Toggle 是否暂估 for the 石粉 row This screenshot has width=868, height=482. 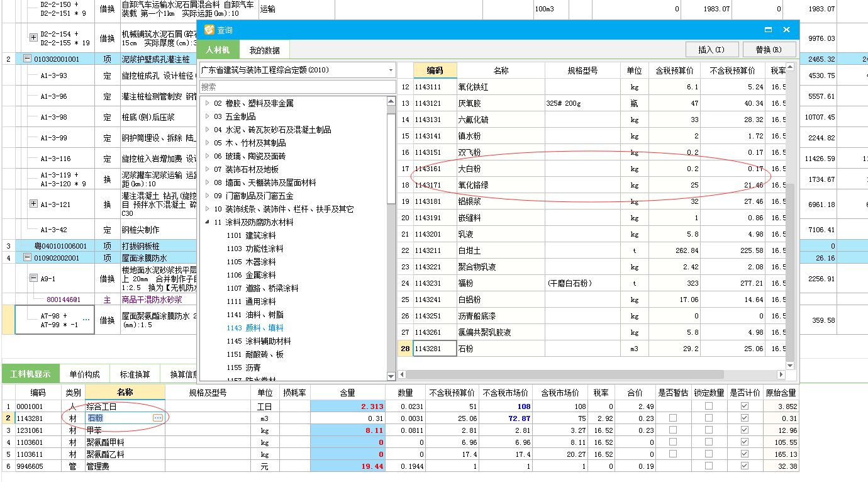click(x=674, y=418)
